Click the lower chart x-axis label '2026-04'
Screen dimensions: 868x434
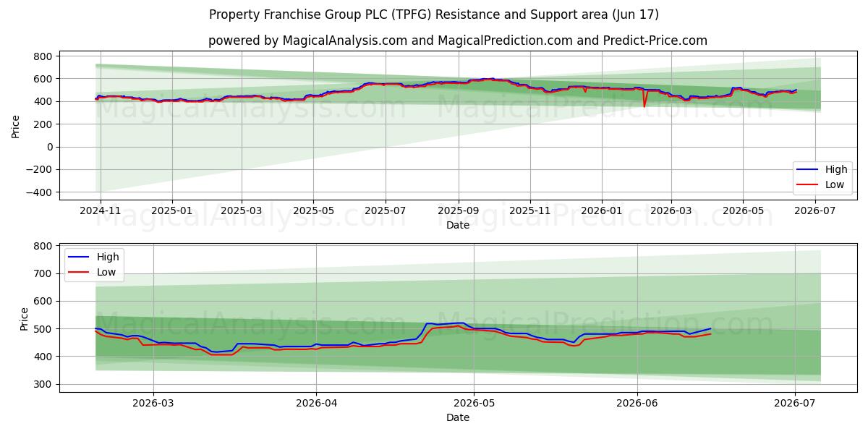point(316,404)
